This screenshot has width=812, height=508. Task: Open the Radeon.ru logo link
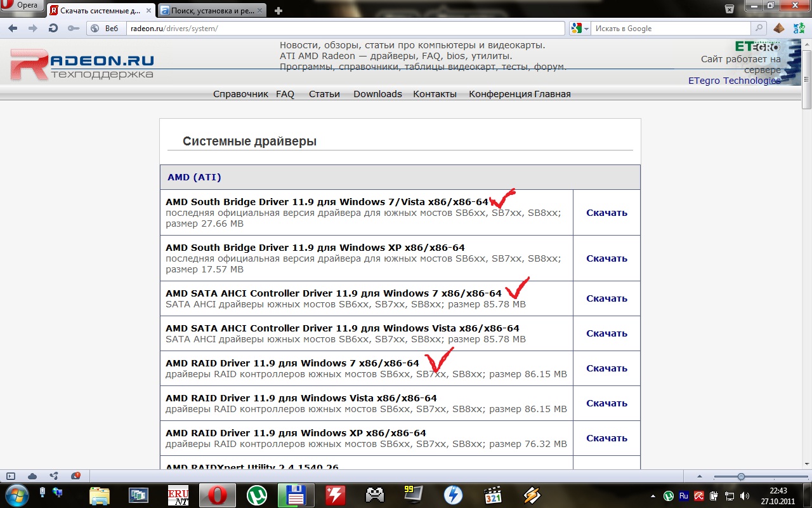[82, 64]
